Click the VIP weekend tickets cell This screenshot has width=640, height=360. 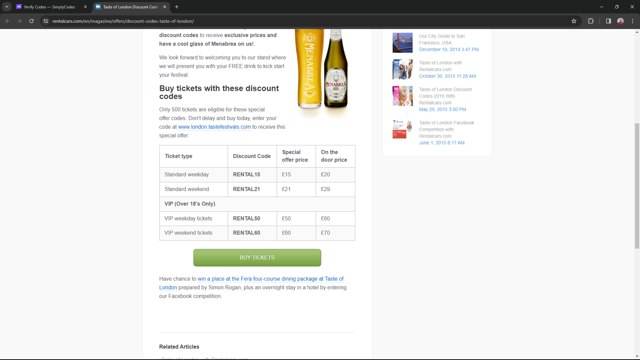[193, 233]
